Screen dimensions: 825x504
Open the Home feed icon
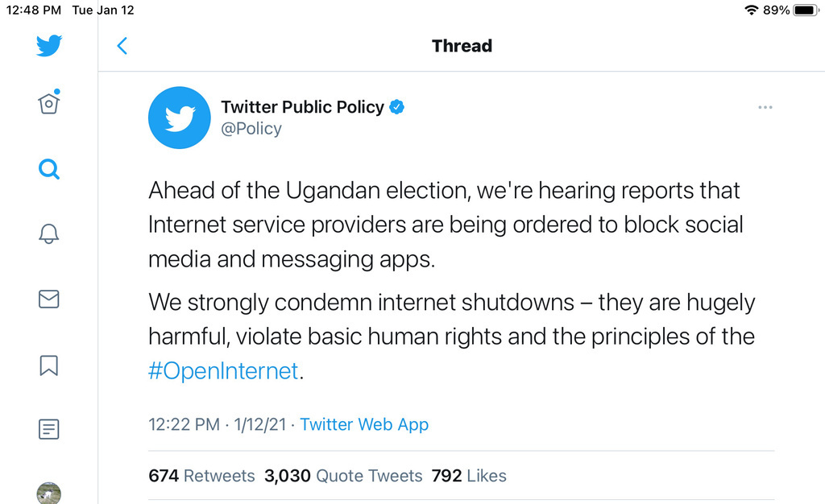tap(49, 104)
